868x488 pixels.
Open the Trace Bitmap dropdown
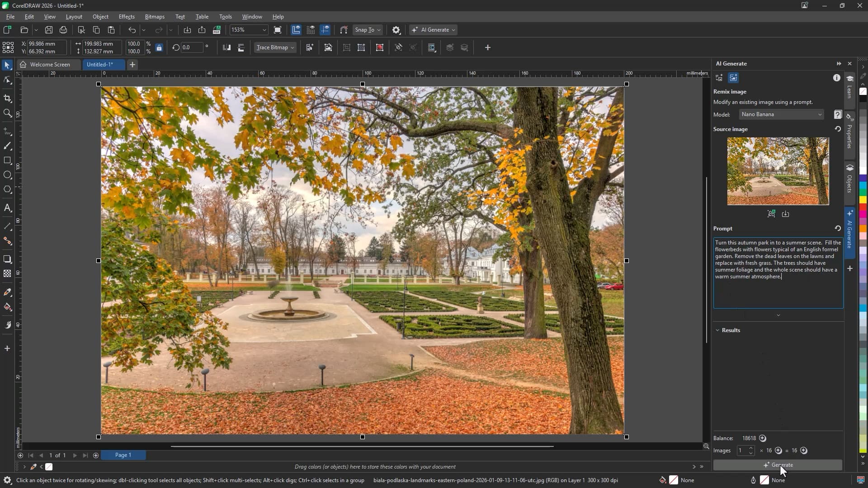tap(275, 47)
